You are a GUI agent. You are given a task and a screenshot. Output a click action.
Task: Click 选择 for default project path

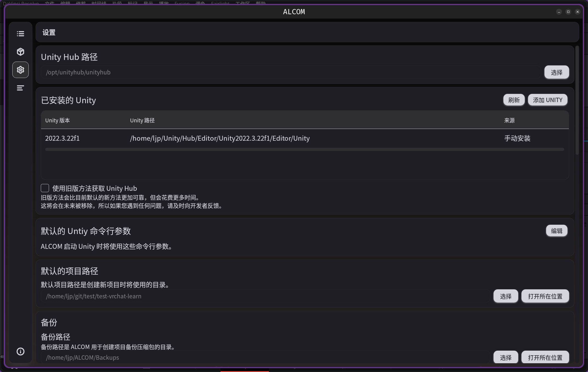[506, 296]
